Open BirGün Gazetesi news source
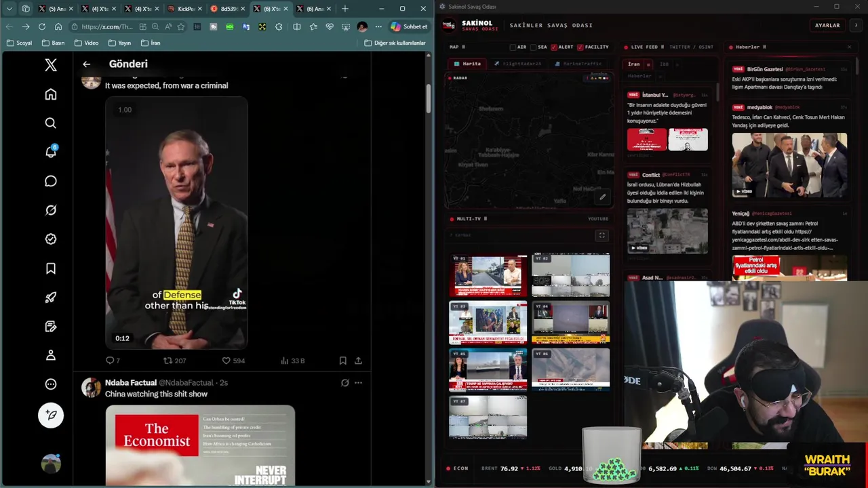The width and height of the screenshot is (868, 488). [765, 68]
